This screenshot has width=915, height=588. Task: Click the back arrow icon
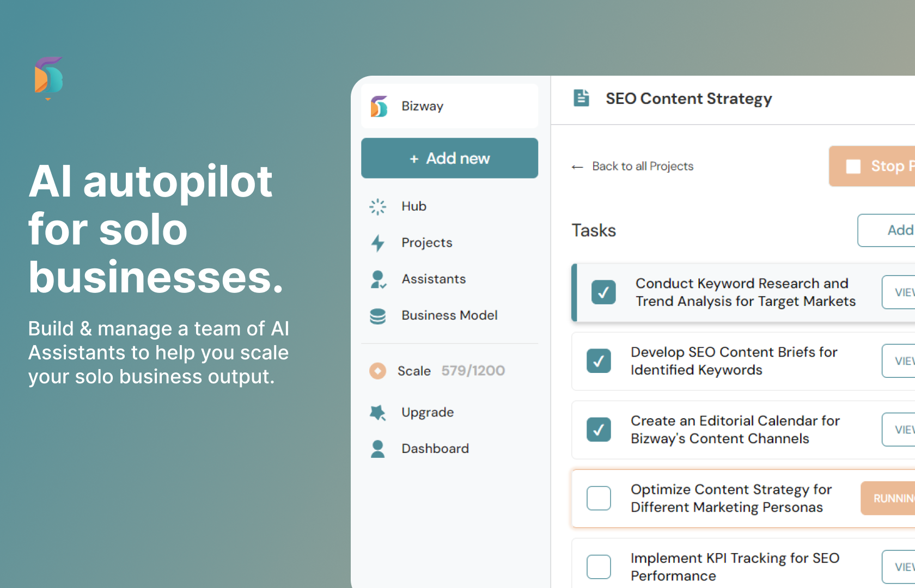pos(577,167)
